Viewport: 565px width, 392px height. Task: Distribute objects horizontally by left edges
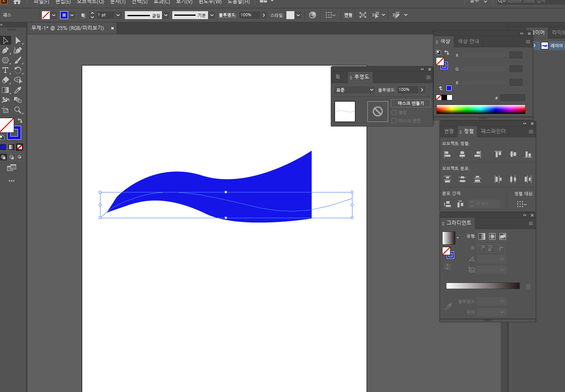pyautogui.click(x=498, y=179)
